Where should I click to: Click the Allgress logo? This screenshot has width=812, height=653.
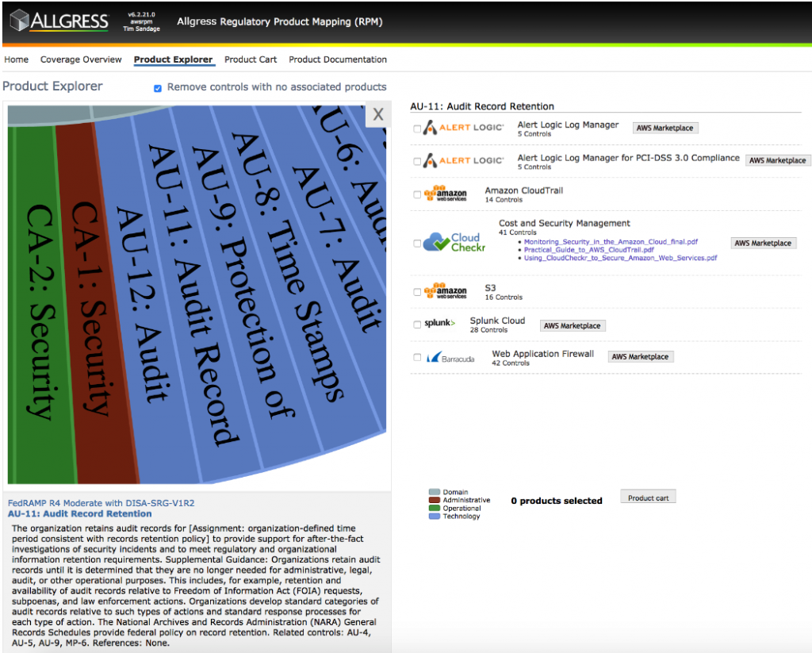pyautogui.click(x=59, y=21)
